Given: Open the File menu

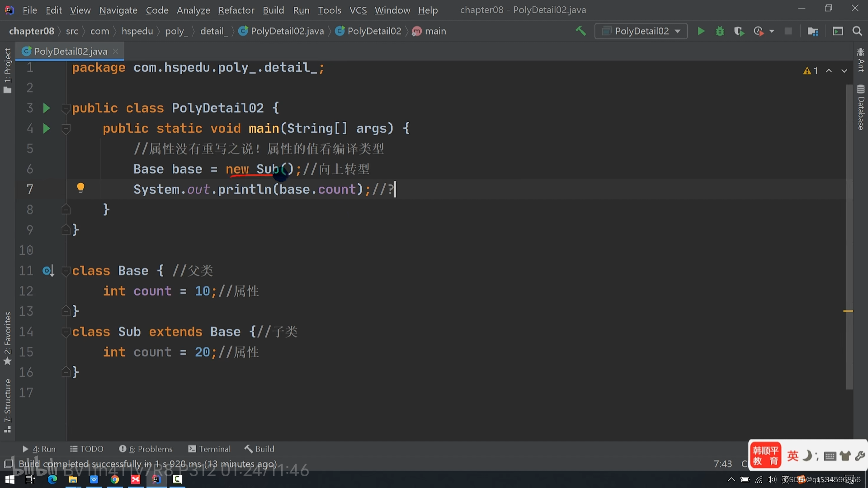Looking at the screenshot, I should [29, 10].
